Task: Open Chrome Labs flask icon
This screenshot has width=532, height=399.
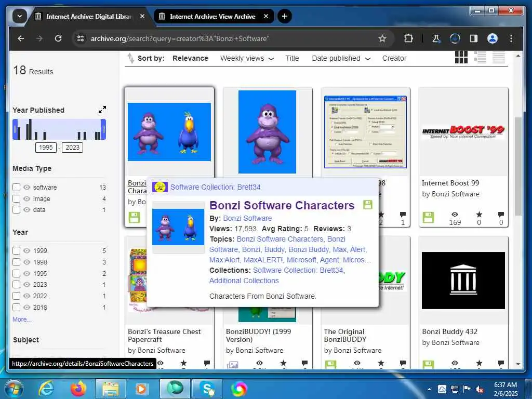Action: coord(436,38)
